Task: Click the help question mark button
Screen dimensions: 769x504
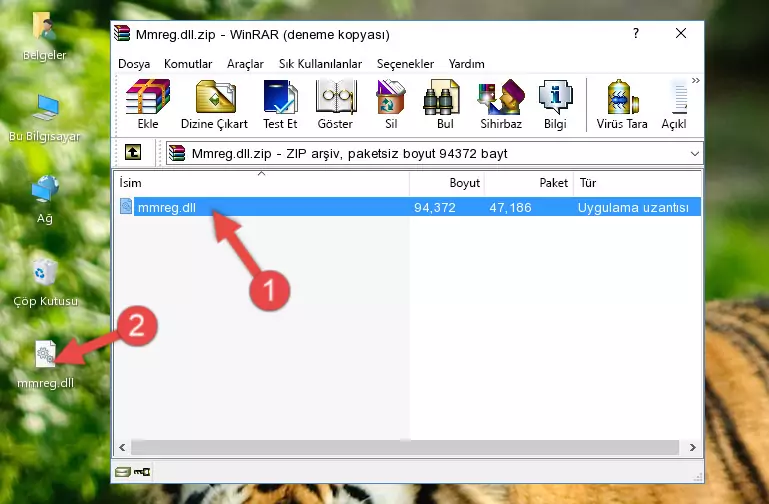Action: point(636,33)
